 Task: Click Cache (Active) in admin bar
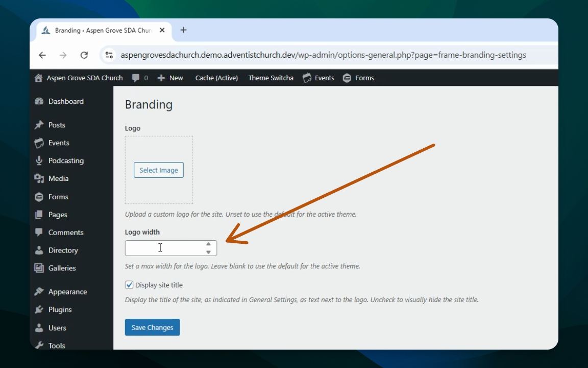pos(216,78)
